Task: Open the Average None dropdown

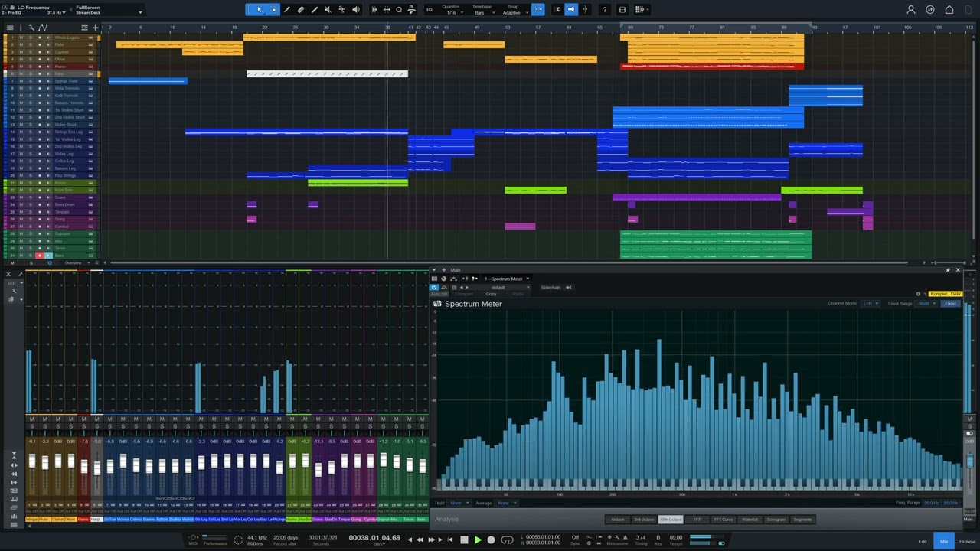Action: tap(505, 503)
